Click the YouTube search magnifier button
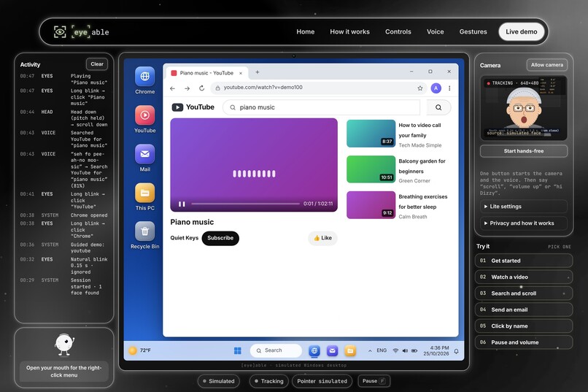 pos(438,107)
